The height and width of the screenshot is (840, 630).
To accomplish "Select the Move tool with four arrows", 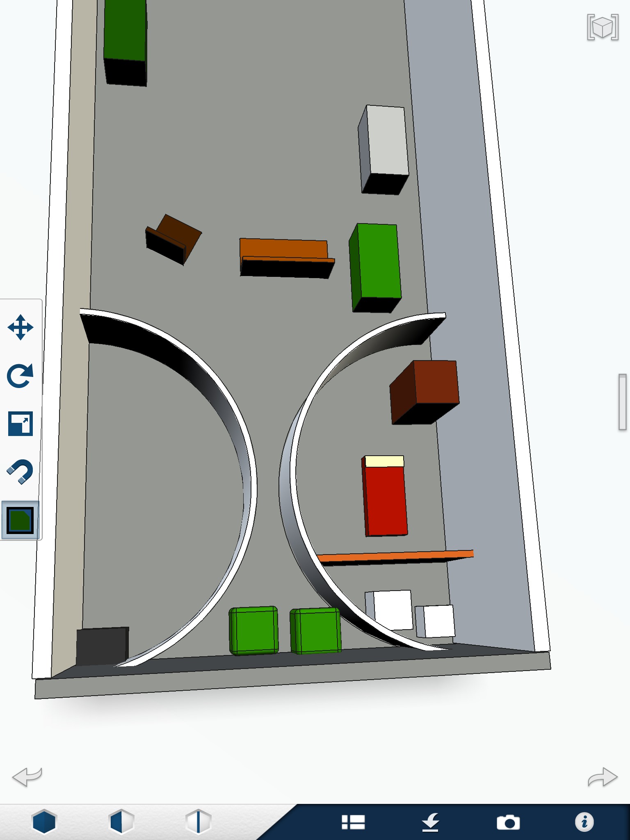I will click(x=21, y=327).
